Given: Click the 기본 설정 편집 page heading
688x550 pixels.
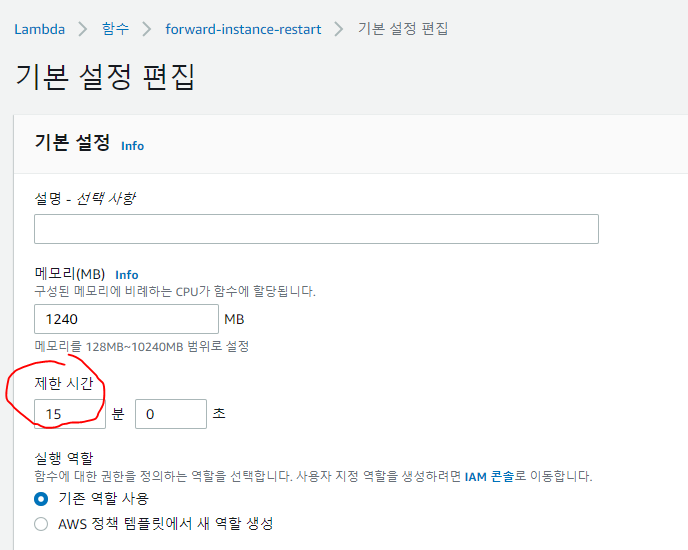Looking at the screenshot, I should click(105, 78).
